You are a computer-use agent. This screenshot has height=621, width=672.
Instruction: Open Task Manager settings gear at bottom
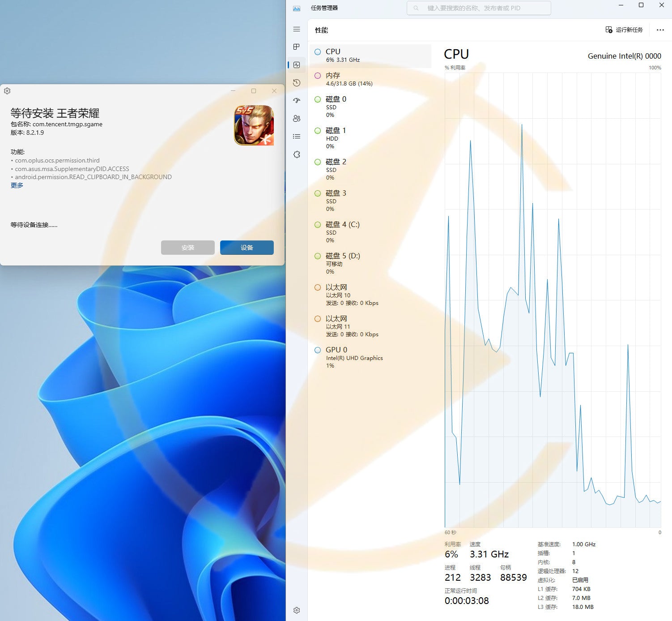pos(296,610)
